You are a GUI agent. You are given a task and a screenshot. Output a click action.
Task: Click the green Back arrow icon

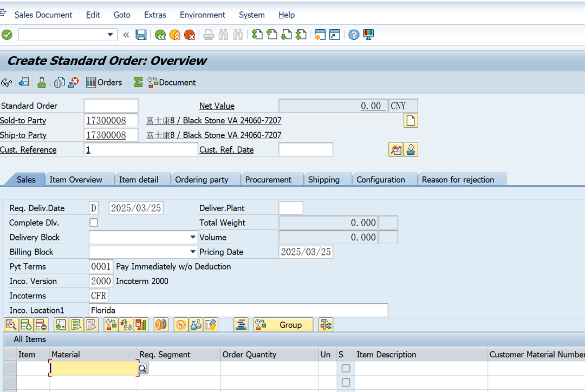tap(160, 35)
